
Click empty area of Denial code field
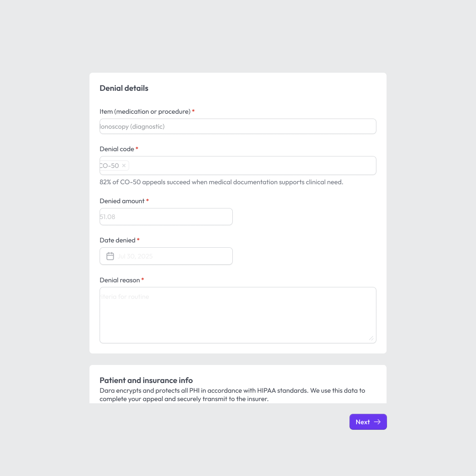coord(252,165)
